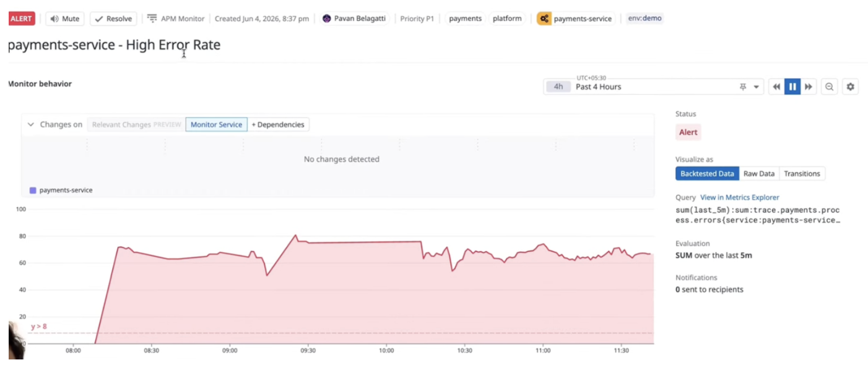Viewport: 868px width, 365px height.
Task: Visualize as Backtested Data
Action: coord(707,174)
